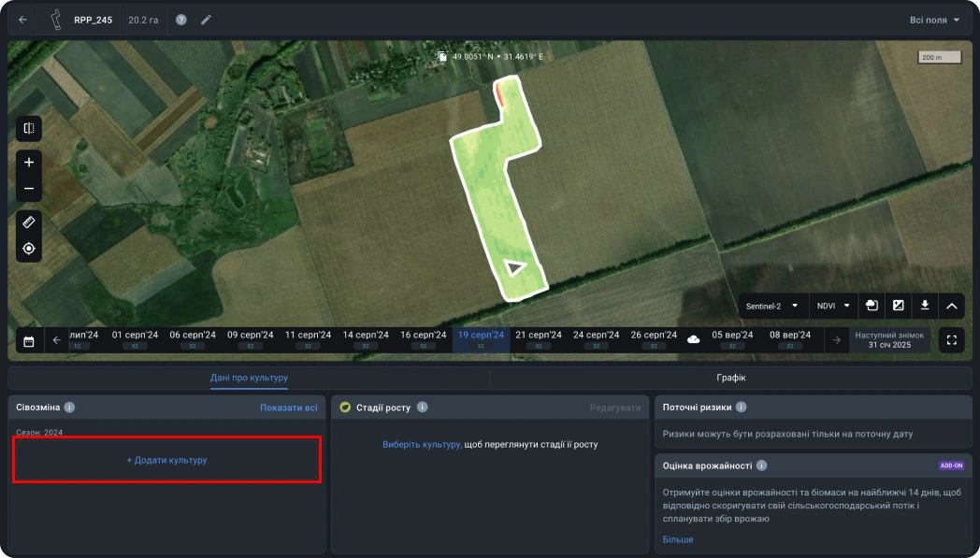Center map on the field location
The width and height of the screenshot is (980, 558).
point(29,249)
